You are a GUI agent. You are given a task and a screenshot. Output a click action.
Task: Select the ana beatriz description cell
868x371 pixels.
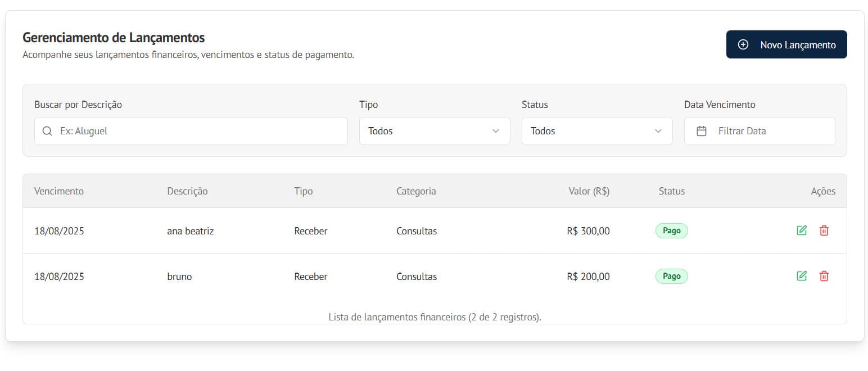click(x=191, y=231)
